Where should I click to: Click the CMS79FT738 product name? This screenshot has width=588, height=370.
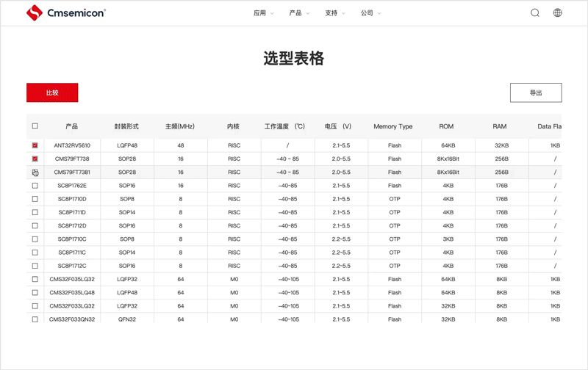pos(72,159)
